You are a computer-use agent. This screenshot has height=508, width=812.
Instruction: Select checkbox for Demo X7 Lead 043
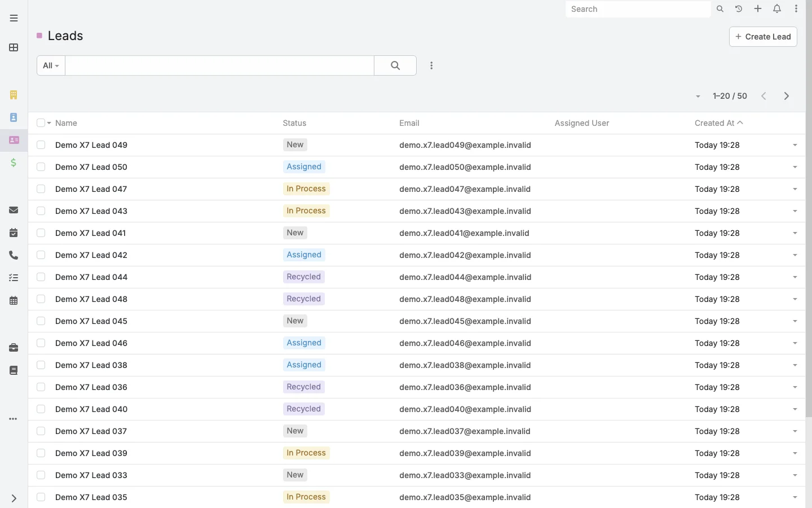point(41,211)
